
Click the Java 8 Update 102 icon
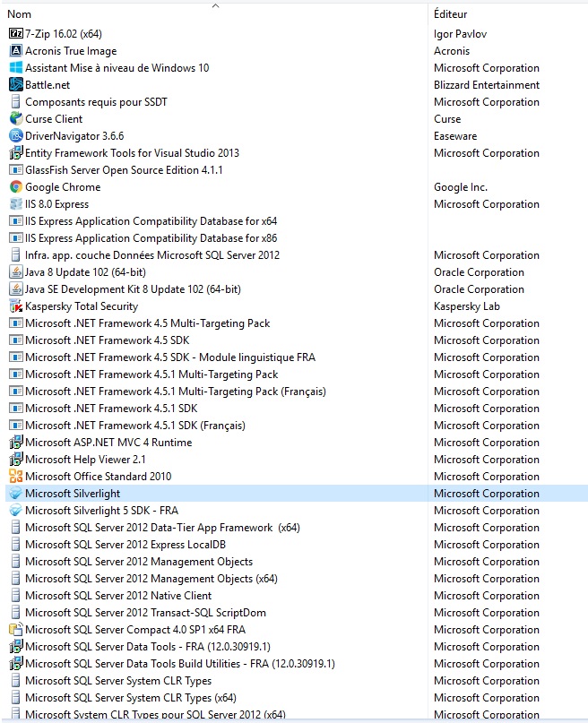(15, 272)
